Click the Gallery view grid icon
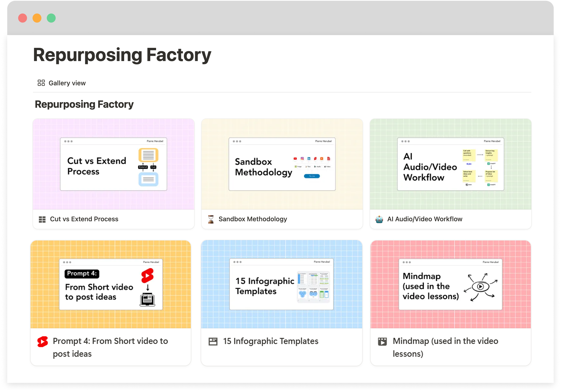561x392 pixels. [x=41, y=83]
